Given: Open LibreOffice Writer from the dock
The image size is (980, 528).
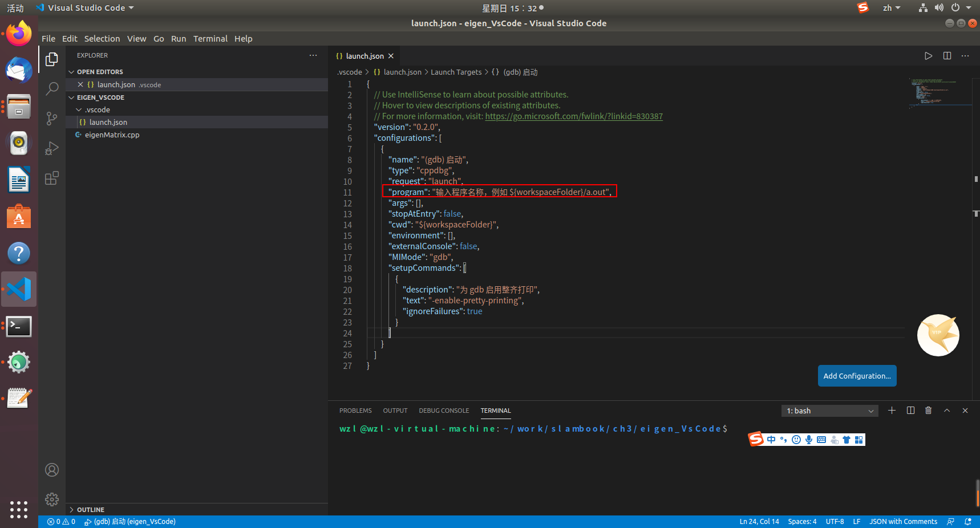Looking at the screenshot, I should coord(19,180).
